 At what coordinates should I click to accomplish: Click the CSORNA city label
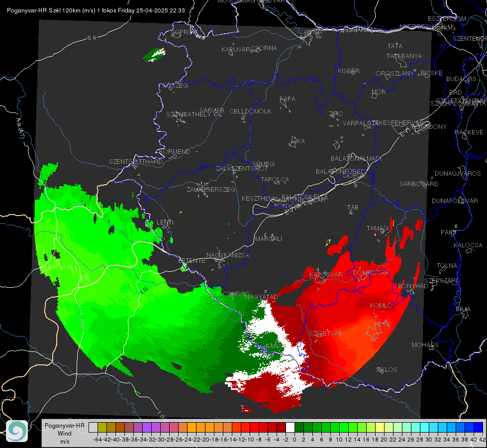tap(264, 48)
